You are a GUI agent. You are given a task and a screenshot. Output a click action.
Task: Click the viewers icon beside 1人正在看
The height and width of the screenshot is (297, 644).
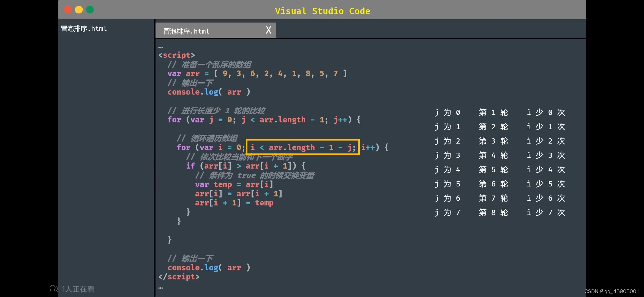point(53,288)
